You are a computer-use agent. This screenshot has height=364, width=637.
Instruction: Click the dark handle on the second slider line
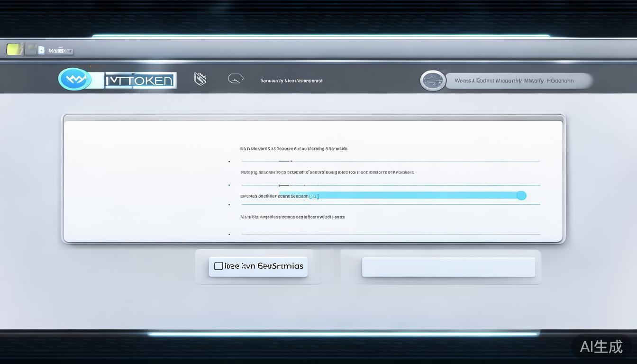pyautogui.click(x=284, y=185)
